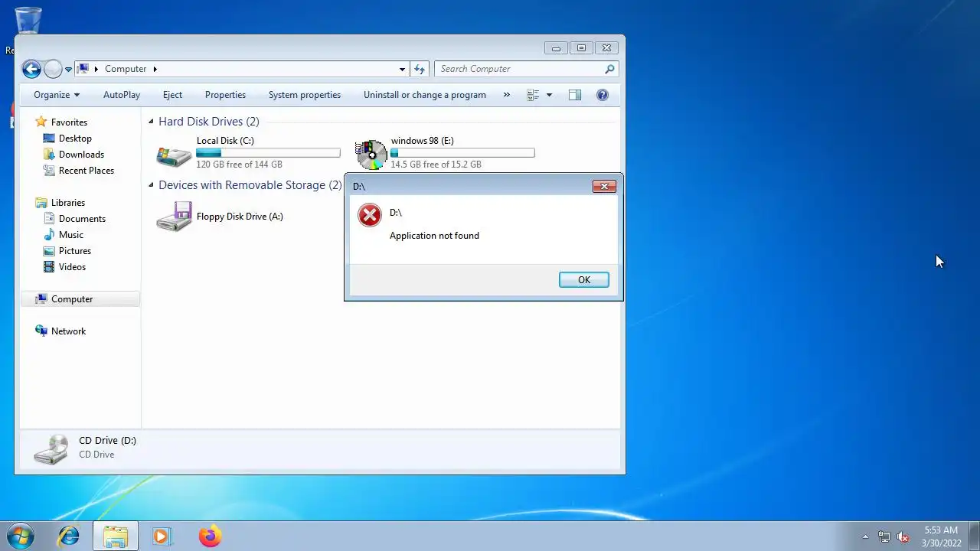The width and height of the screenshot is (980, 551).
Task: Click the Windows Start button
Action: coord(21,536)
